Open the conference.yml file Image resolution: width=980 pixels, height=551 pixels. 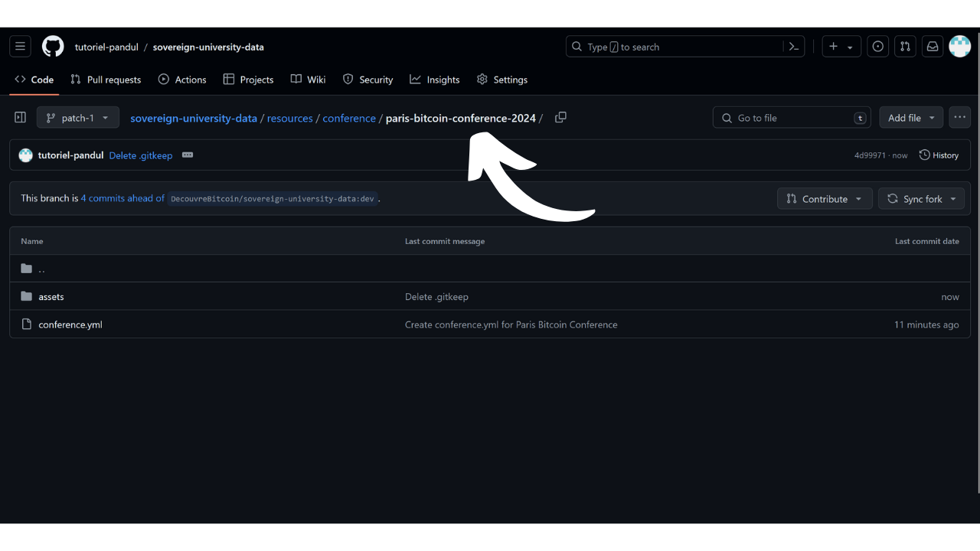click(70, 324)
